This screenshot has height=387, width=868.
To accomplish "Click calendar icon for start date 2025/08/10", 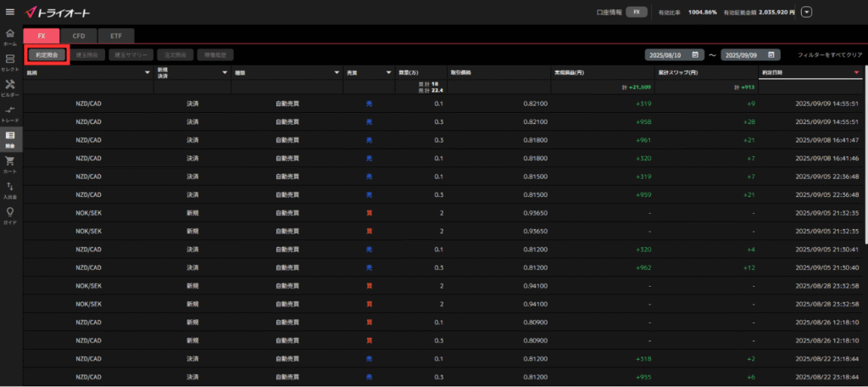I will click(x=695, y=54).
